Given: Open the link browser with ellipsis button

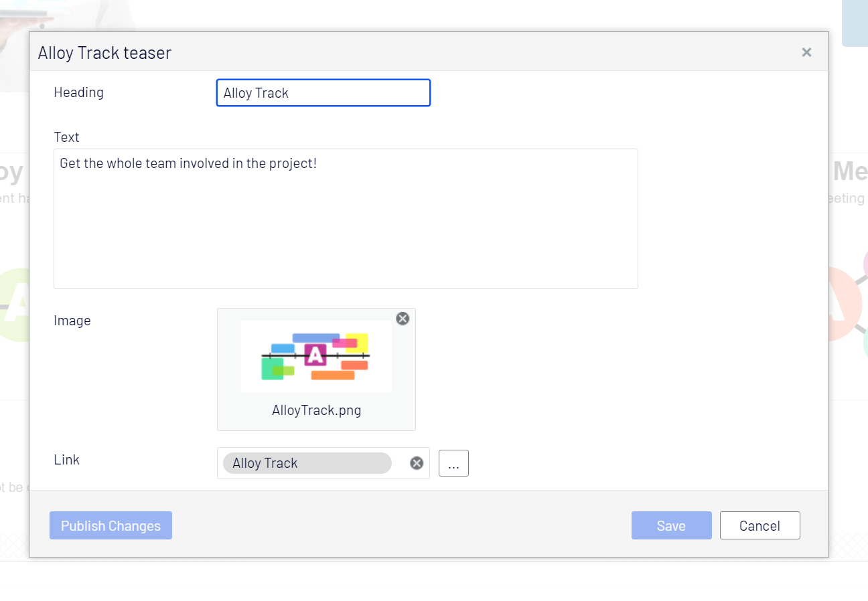Looking at the screenshot, I should point(453,463).
